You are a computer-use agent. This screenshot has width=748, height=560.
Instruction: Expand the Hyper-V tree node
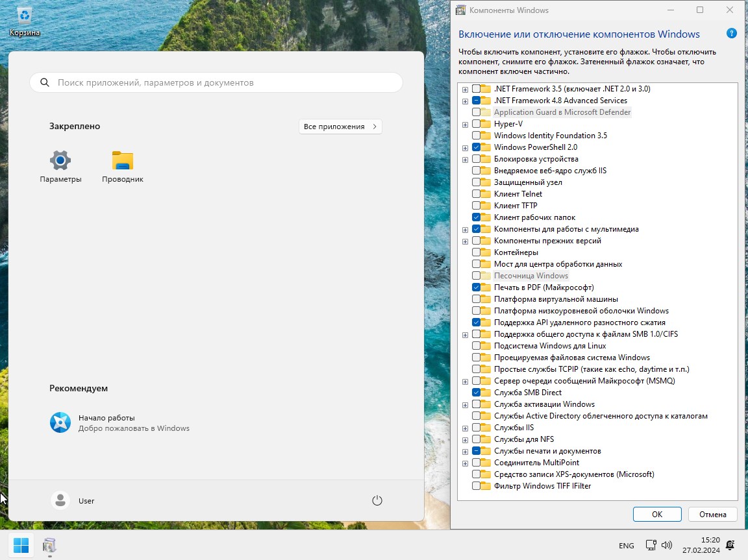click(x=465, y=125)
